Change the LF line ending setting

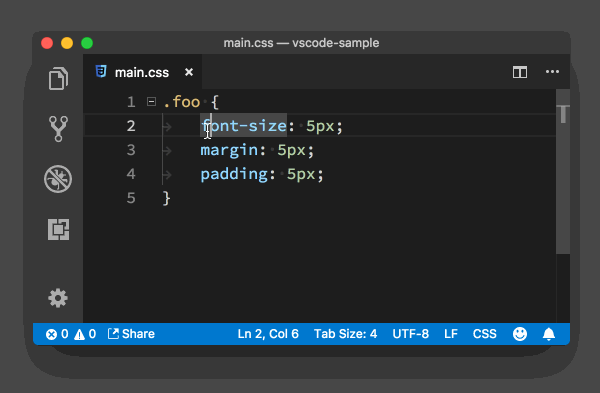click(x=451, y=334)
